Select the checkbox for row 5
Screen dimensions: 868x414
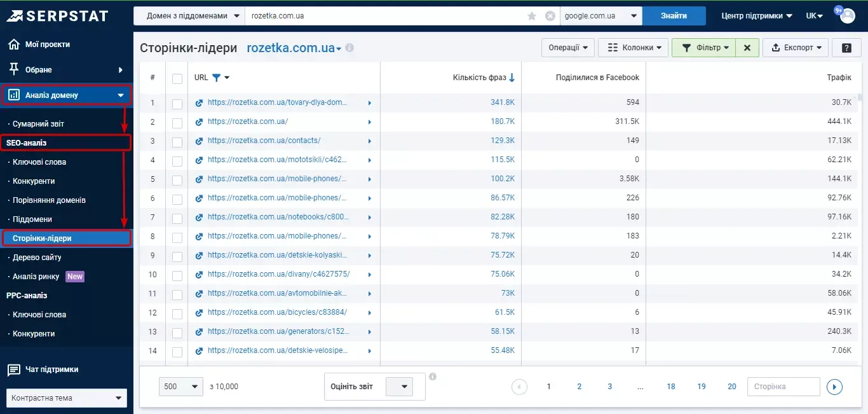tap(177, 180)
